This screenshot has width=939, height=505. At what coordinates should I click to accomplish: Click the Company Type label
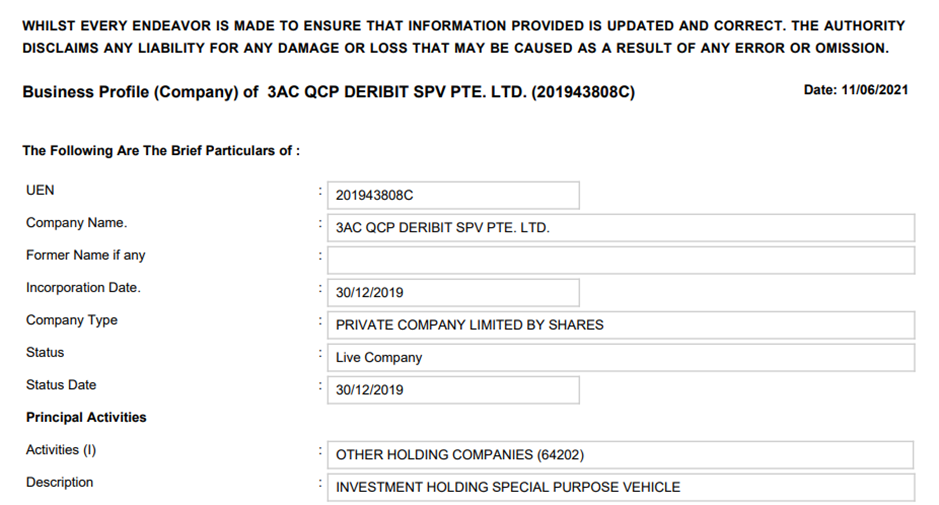pyautogui.click(x=71, y=320)
